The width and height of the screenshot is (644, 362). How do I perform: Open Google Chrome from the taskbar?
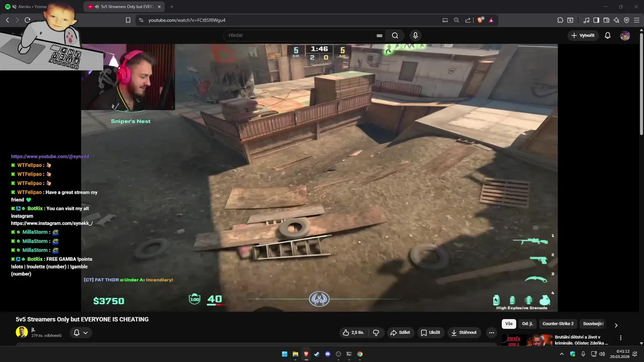pyautogui.click(x=360, y=354)
